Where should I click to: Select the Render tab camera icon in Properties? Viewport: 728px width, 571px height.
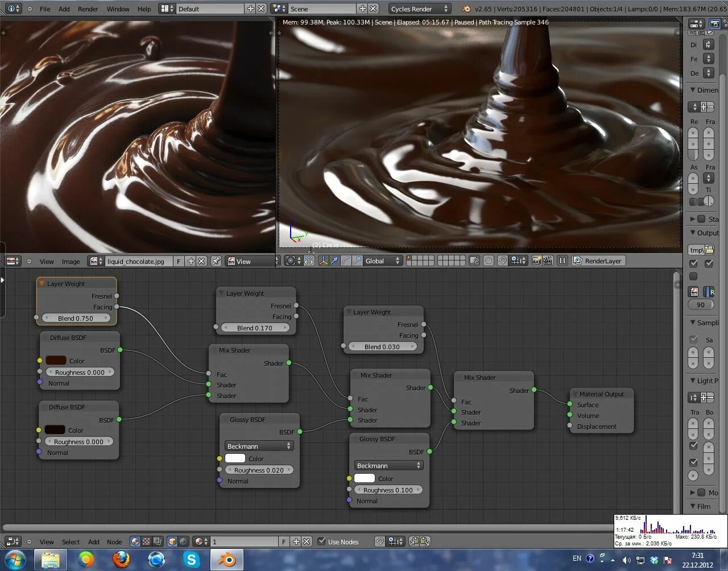pyautogui.click(x=715, y=24)
